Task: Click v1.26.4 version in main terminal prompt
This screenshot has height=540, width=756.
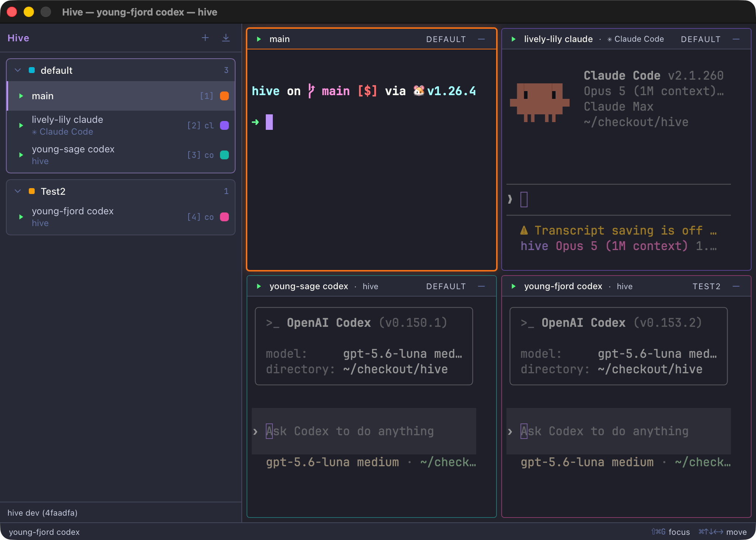Action: [x=451, y=91]
